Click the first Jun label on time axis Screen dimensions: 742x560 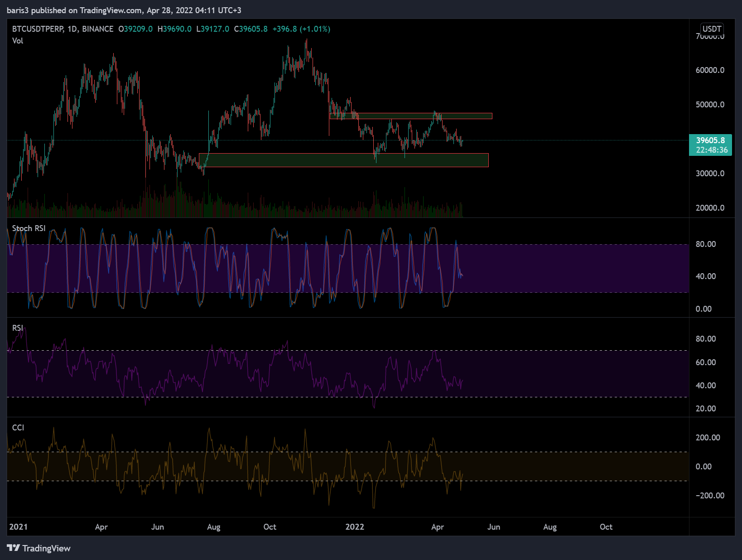point(158,527)
